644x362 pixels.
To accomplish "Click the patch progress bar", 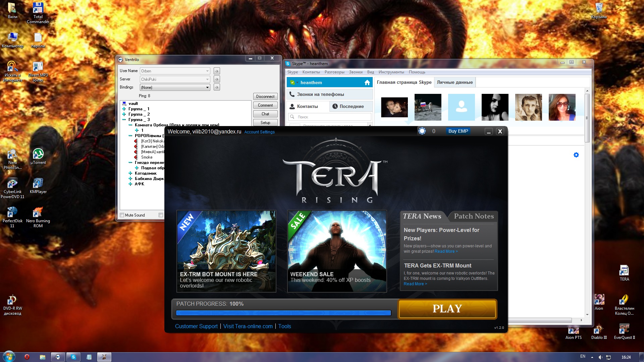I will click(283, 313).
